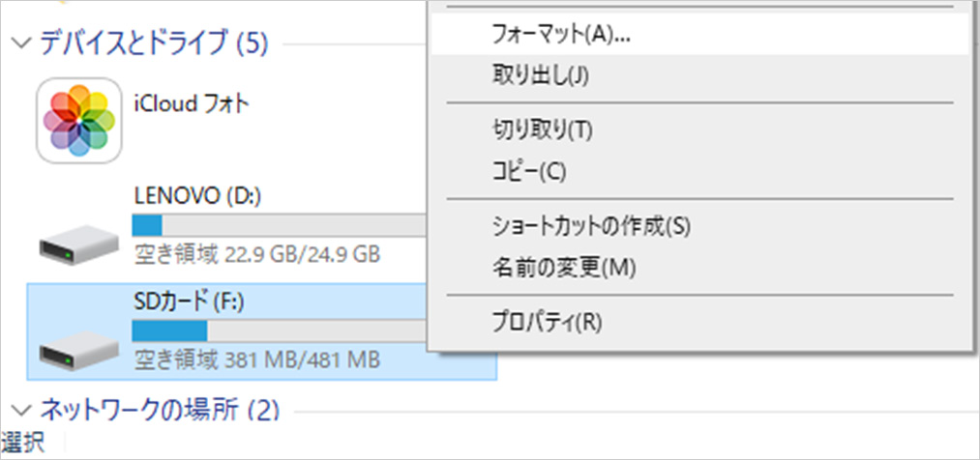The image size is (980, 460).
Task: Collapse the ネットワークの場所 section chevron
Action: coord(20,410)
